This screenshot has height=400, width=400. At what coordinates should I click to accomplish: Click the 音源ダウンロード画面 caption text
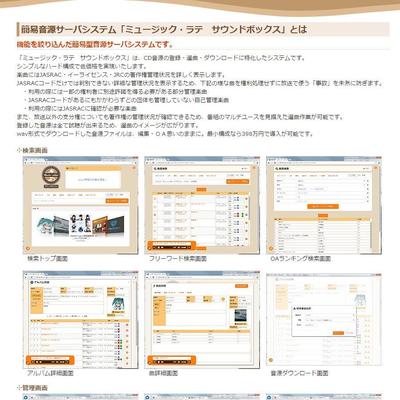pyautogui.click(x=299, y=373)
